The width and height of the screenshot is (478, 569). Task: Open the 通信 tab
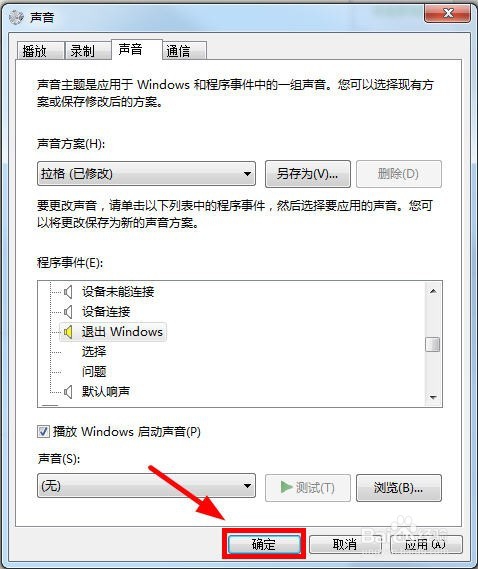pyautogui.click(x=184, y=51)
